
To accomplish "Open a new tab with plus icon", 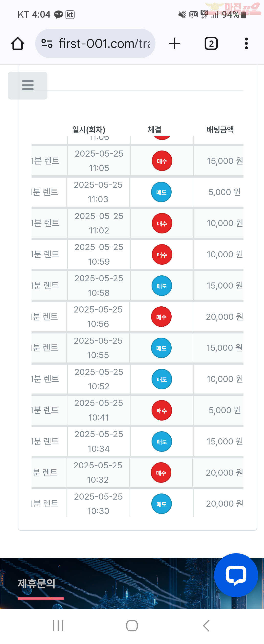I will (x=175, y=43).
